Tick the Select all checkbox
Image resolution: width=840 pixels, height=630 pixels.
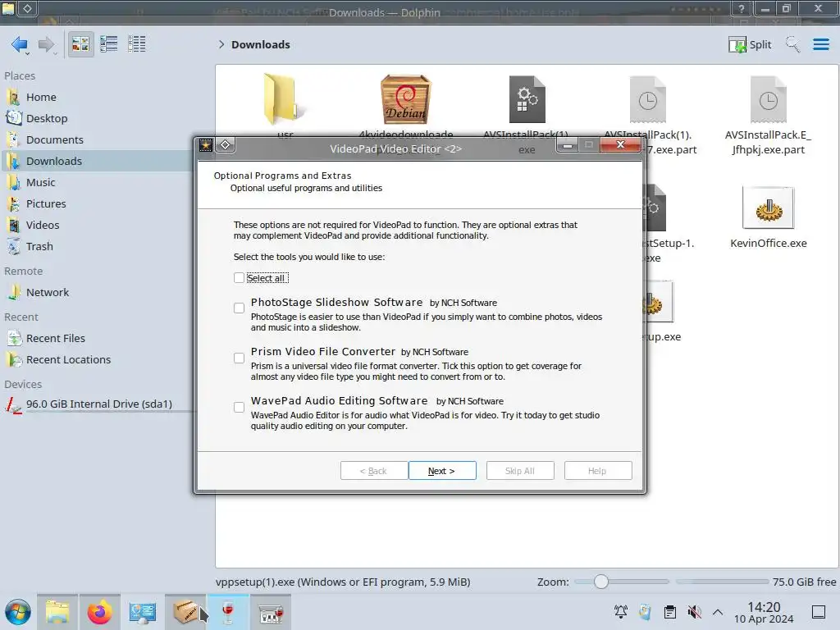(x=239, y=277)
